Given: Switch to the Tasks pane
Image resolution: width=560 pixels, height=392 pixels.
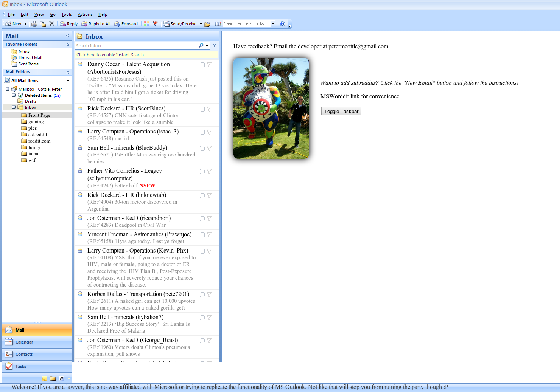Looking at the screenshot, I should [x=37, y=366].
